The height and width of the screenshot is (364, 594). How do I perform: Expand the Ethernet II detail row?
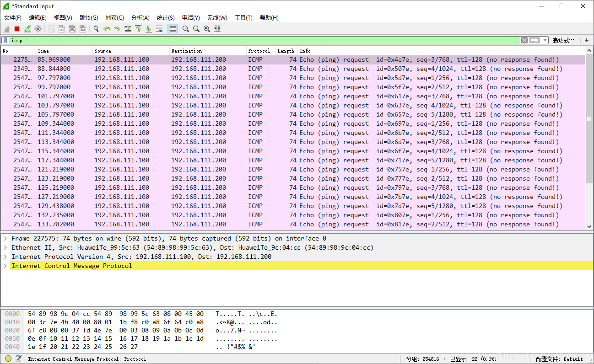[x=5, y=247]
